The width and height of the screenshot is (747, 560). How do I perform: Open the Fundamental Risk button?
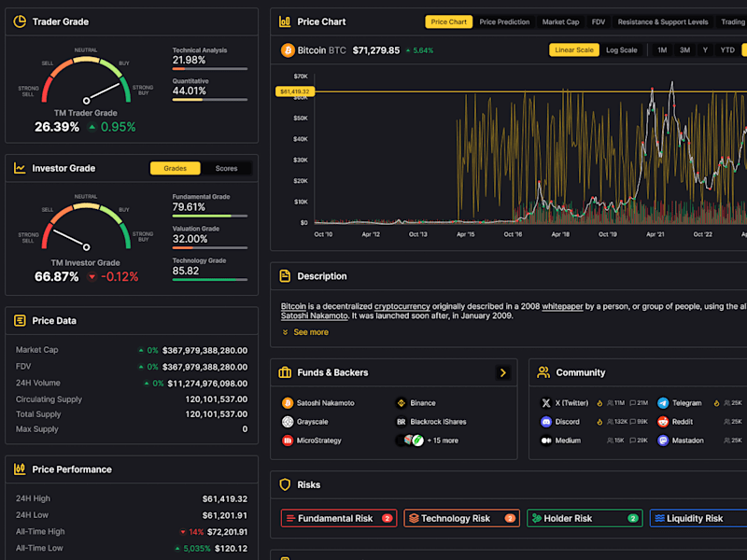point(339,518)
